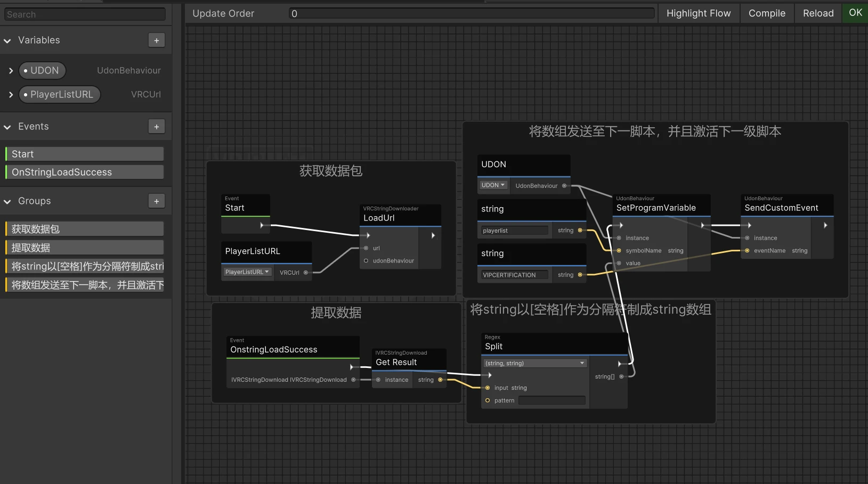Select OnStringLoadSuccess in events list
The image size is (868, 484).
click(84, 172)
